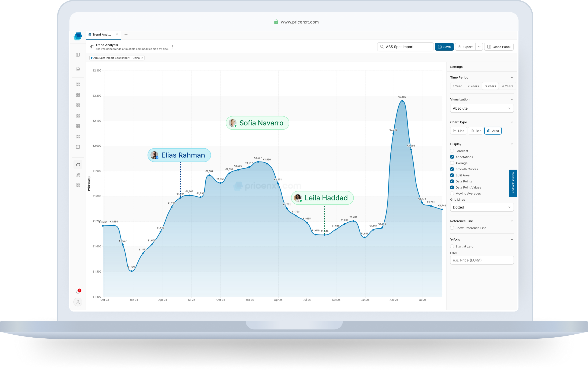Enable Start at zero checkbox
Image resolution: width=588 pixels, height=371 pixels.
[x=452, y=247]
